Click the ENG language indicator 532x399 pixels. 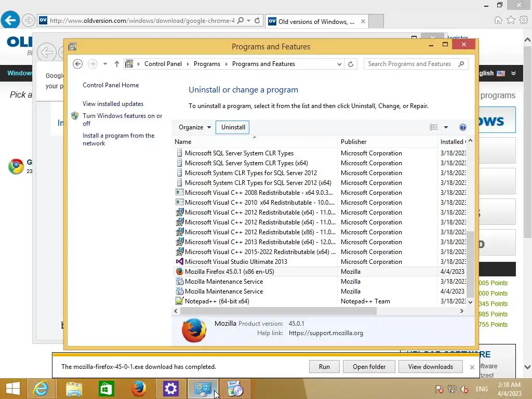(482, 389)
